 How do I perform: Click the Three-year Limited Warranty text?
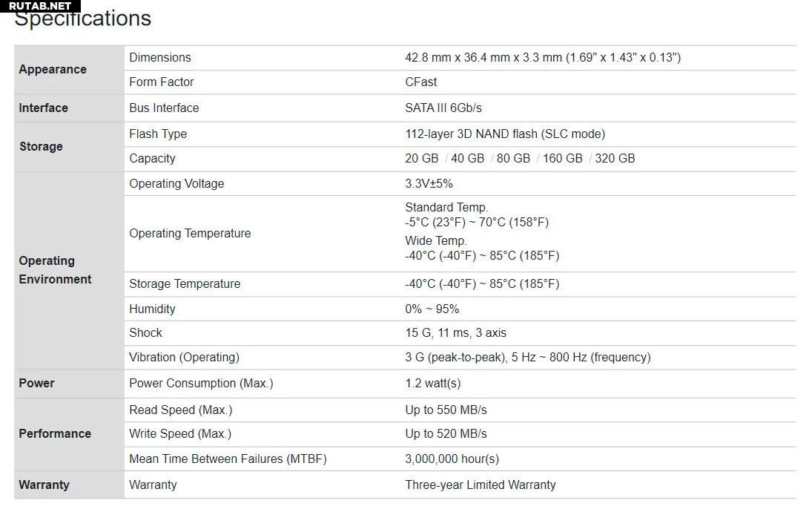click(x=480, y=485)
